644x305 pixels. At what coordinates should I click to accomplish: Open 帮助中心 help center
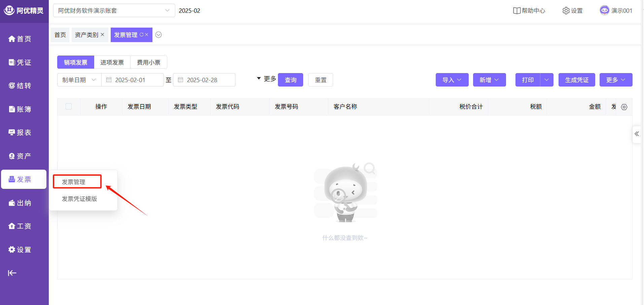tap(529, 11)
